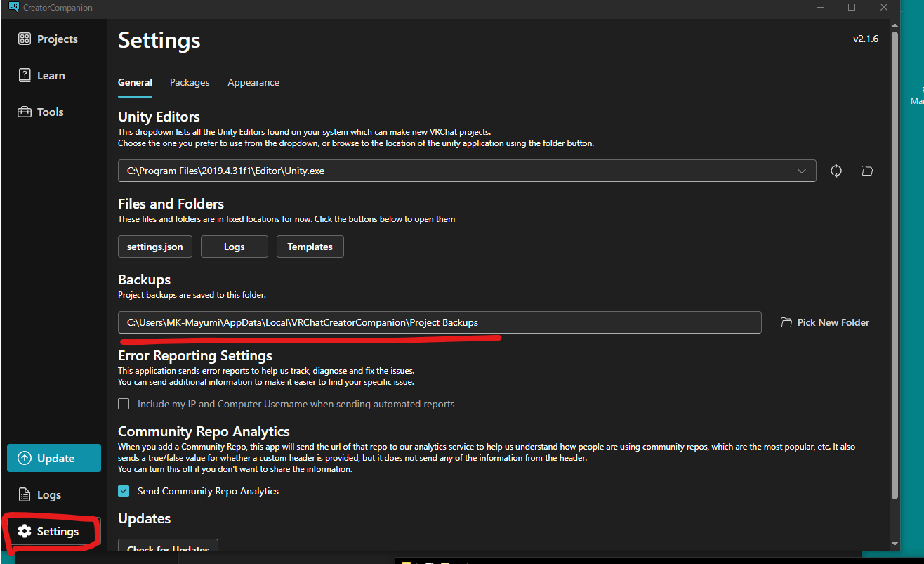Viewport: 924px width, 564px height.
Task: Select the General tab
Action: click(135, 83)
